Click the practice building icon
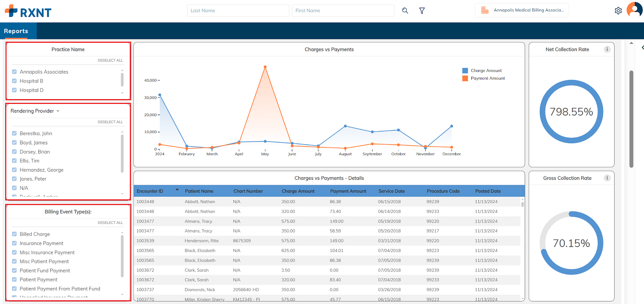 click(x=485, y=10)
